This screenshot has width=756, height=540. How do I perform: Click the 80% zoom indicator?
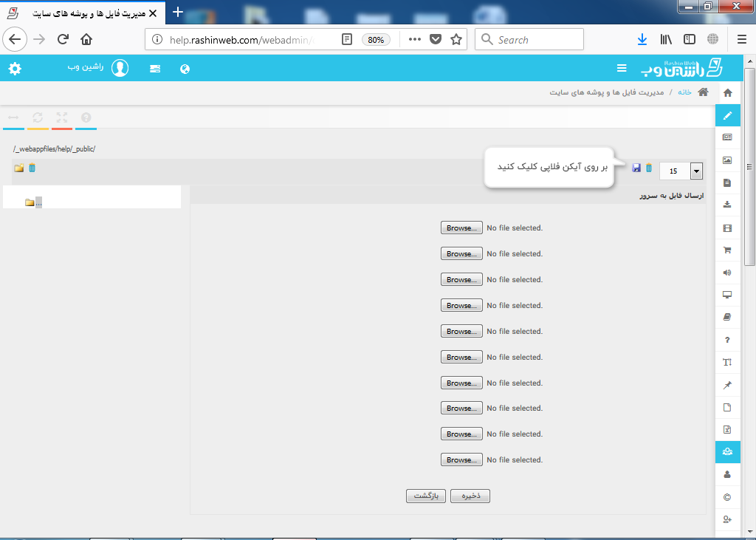tap(376, 40)
